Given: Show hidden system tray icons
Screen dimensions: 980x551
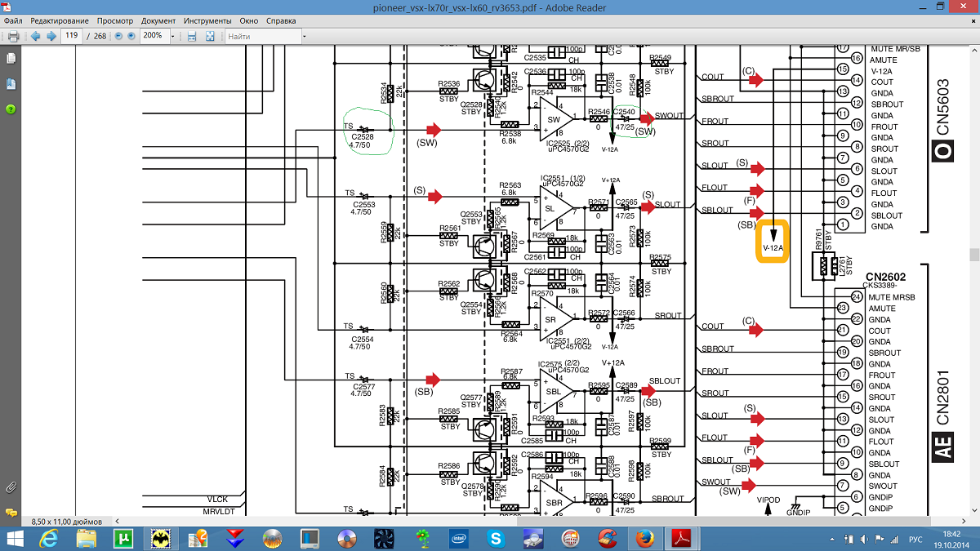Looking at the screenshot, I should click(x=832, y=539).
